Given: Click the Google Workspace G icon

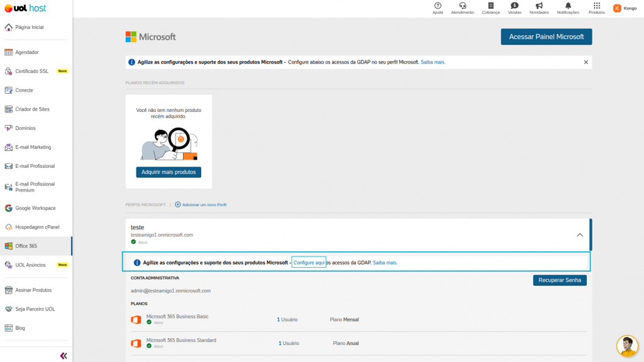Looking at the screenshot, I should (x=9, y=208).
